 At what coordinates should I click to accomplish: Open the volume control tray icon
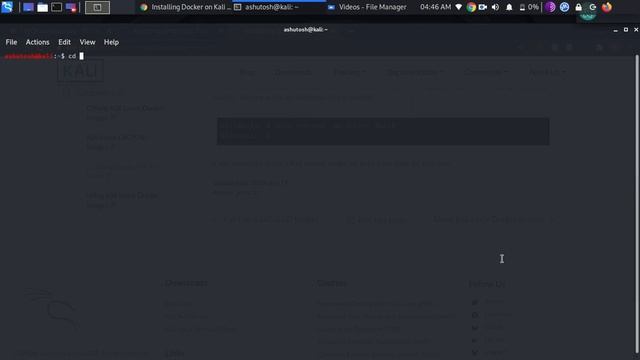[496, 7]
